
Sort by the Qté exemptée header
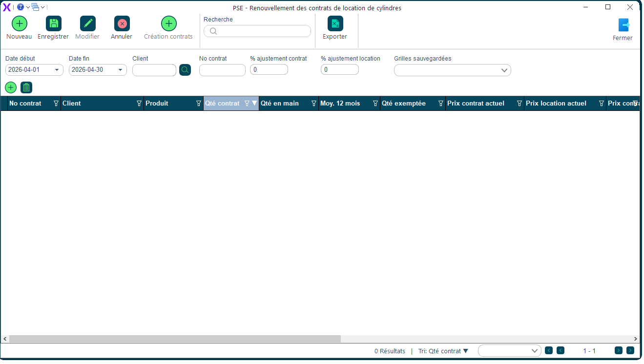tap(404, 104)
